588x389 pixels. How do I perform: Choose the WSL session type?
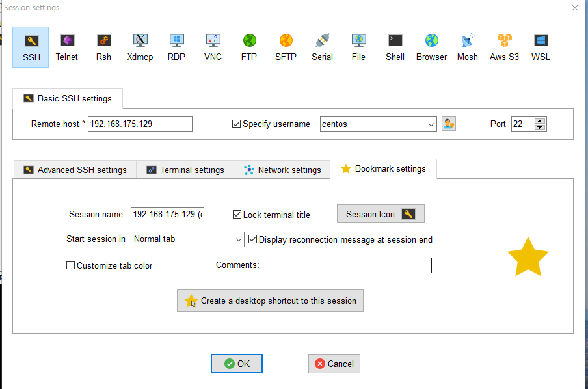[x=541, y=47]
